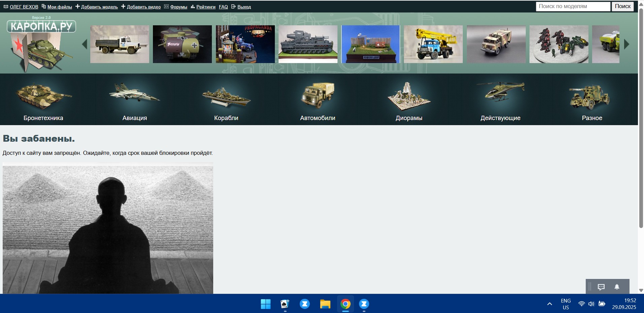The image size is (644, 313).
Task: Open the chat bubble icon widget
Action: (x=601, y=287)
